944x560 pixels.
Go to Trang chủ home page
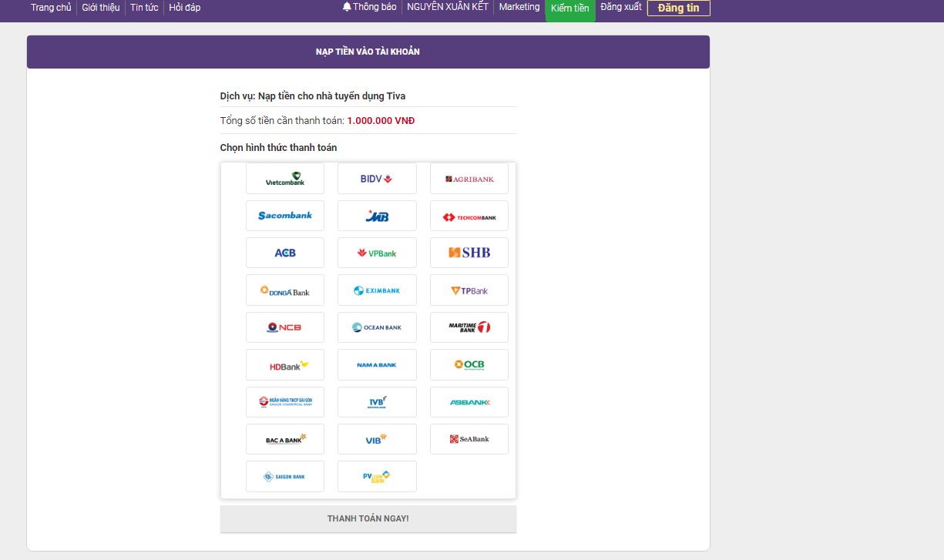(x=51, y=8)
